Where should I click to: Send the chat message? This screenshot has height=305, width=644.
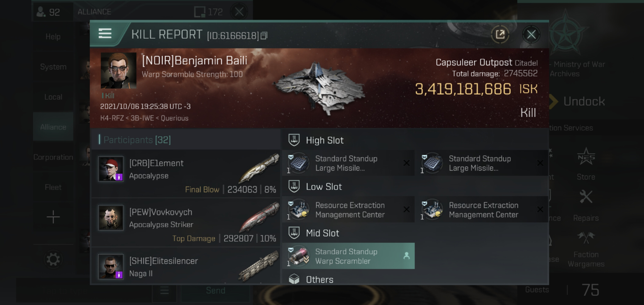215,291
